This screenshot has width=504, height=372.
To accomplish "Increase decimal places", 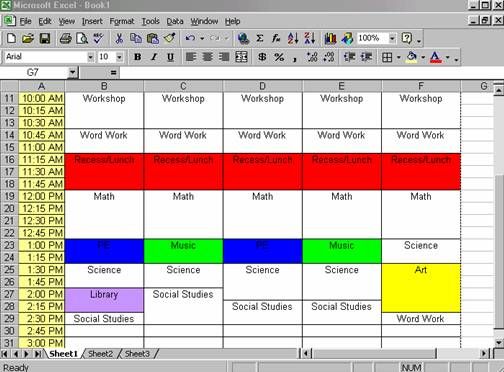I will pos(312,57).
